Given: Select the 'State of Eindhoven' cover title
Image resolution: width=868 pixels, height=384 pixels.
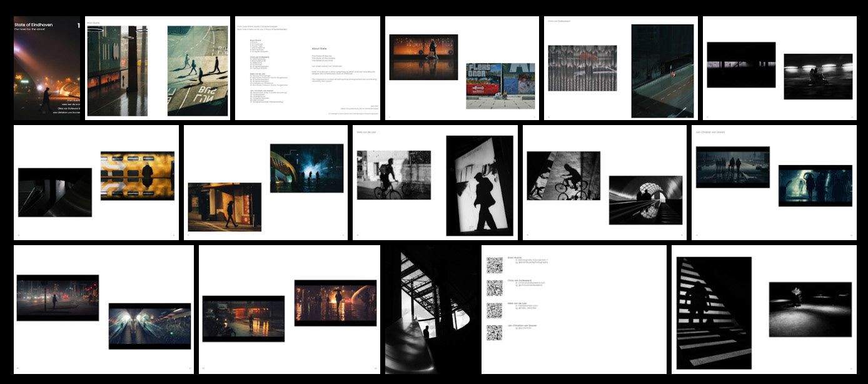Looking at the screenshot, I should (34, 25).
